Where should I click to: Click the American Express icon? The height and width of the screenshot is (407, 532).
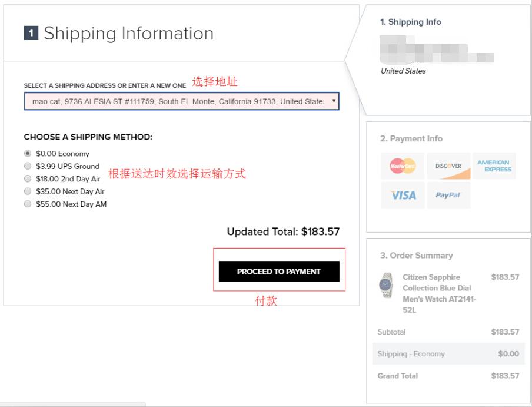(x=494, y=166)
